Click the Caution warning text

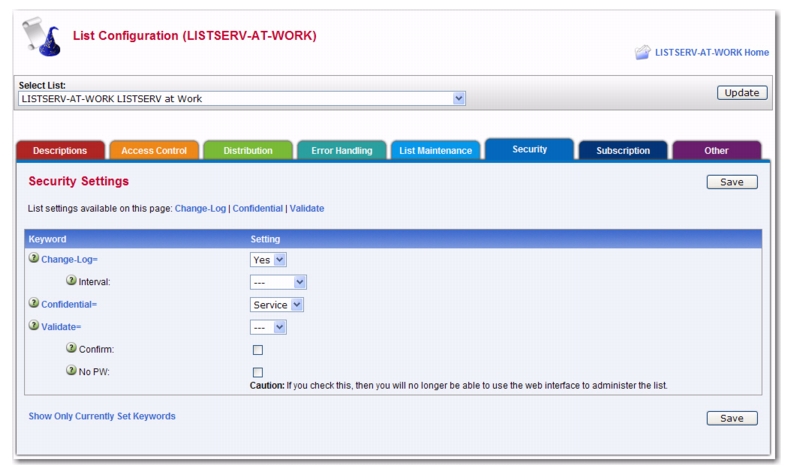pyautogui.click(x=458, y=386)
